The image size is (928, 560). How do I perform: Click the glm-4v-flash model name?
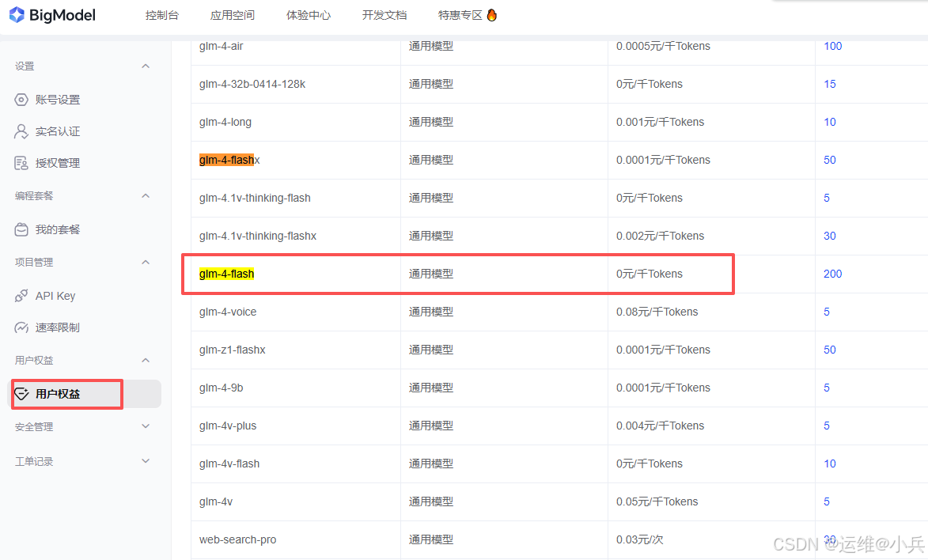tap(229, 464)
